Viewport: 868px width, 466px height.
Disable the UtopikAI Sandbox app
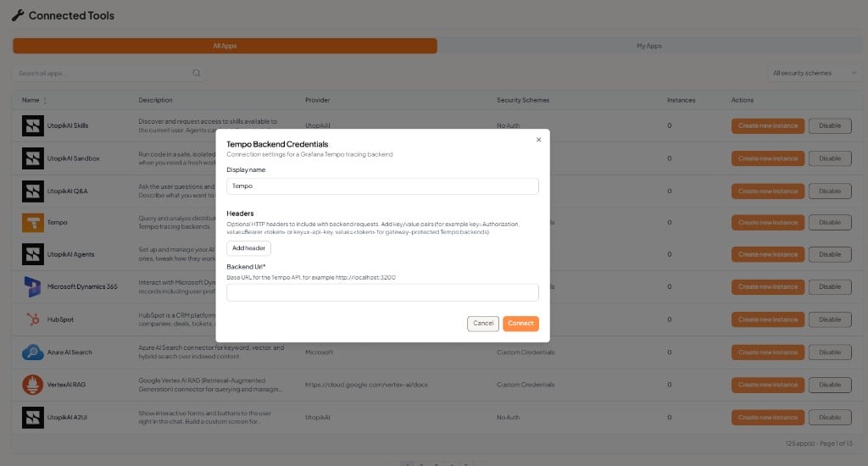click(x=830, y=158)
